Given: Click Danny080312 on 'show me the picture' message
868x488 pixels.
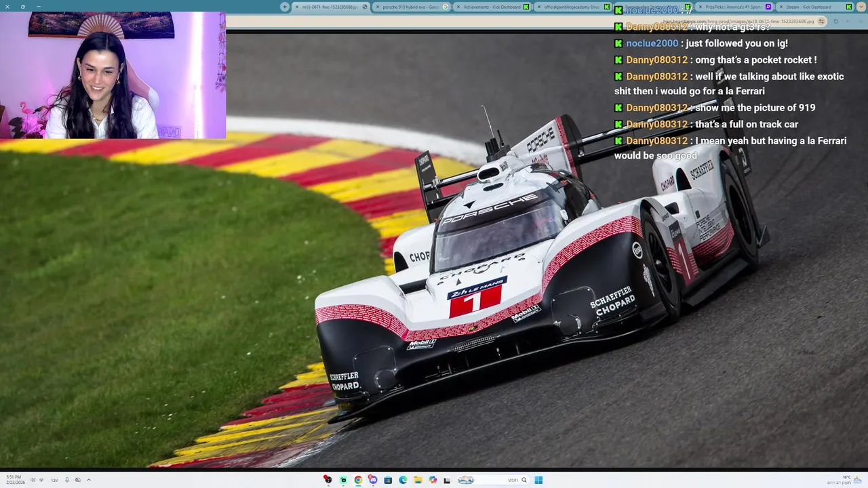Looking at the screenshot, I should coord(657,108).
